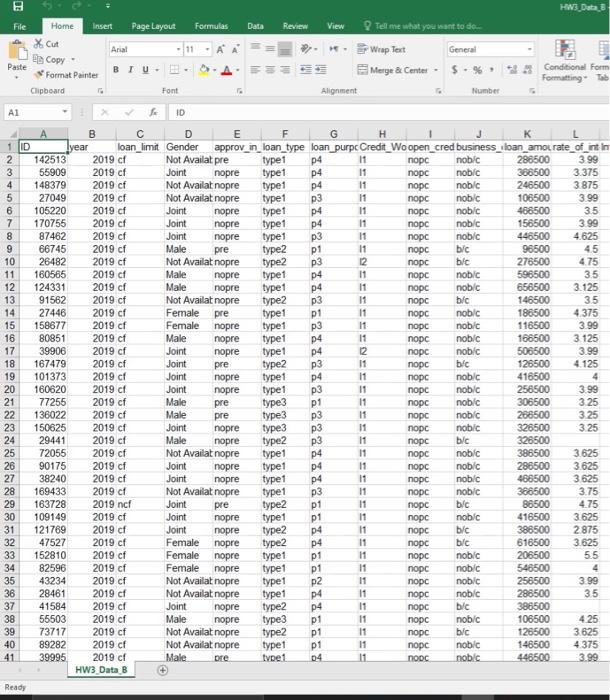Image resolution: width=610 pixels, height=700 pixels.
Task: Open the Font Color dropdown arrow
Action: tap(238, 70)
